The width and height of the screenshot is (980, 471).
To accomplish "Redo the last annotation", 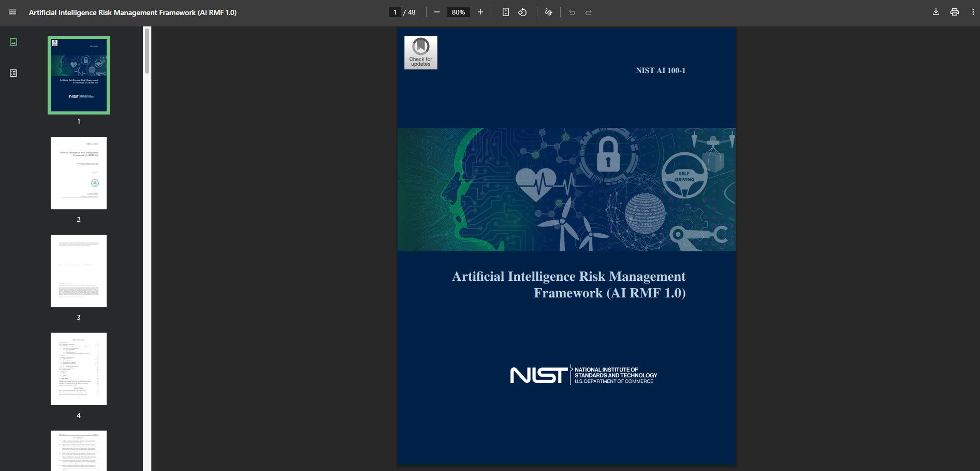I will pos(589,12).
